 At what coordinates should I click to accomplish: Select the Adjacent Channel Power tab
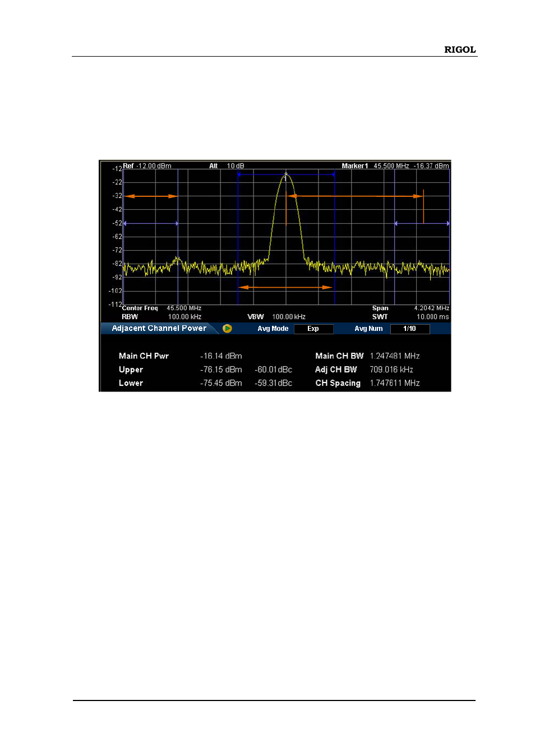(x=159, y=329)
